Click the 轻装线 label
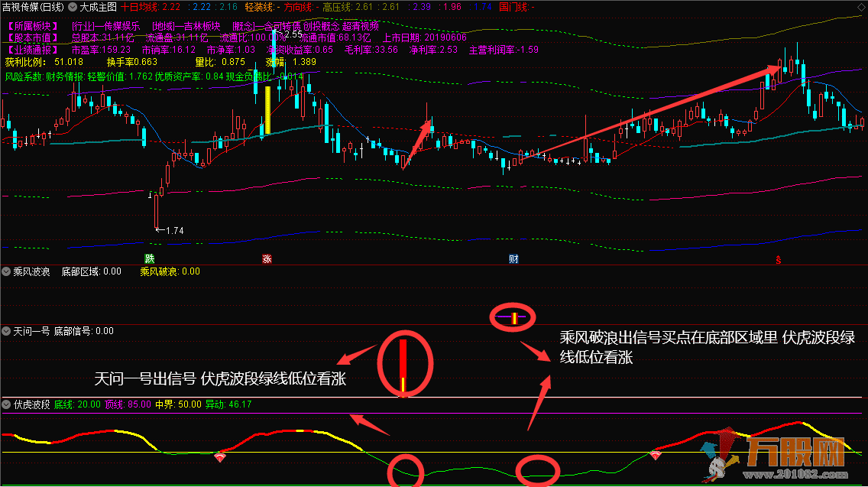 pos(261,7)
